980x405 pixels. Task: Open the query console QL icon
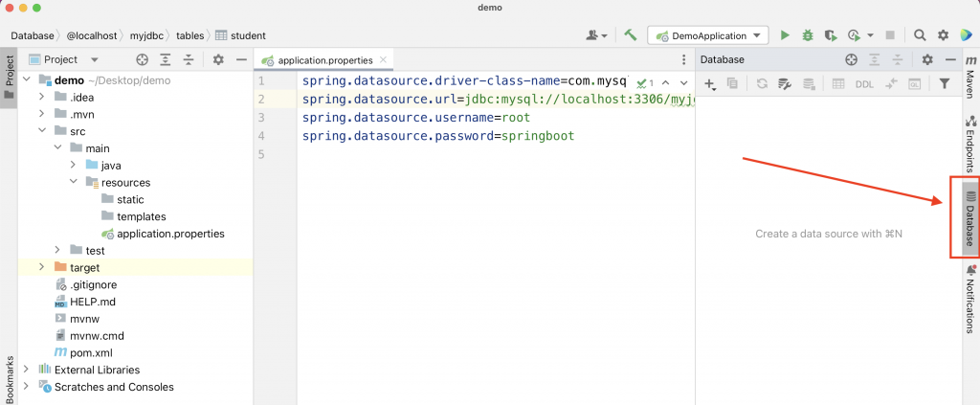point(915,83)
